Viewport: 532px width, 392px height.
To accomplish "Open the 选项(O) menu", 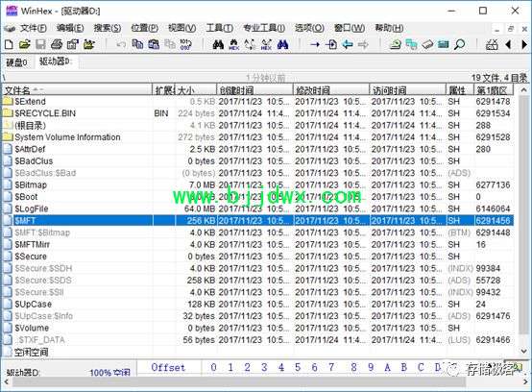I will coord(309,28).
